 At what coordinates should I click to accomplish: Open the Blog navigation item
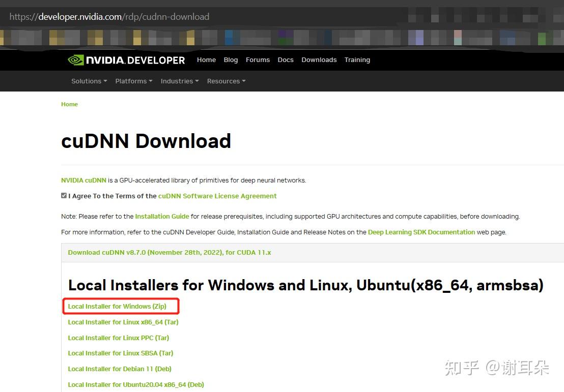[x=231, y=60]
